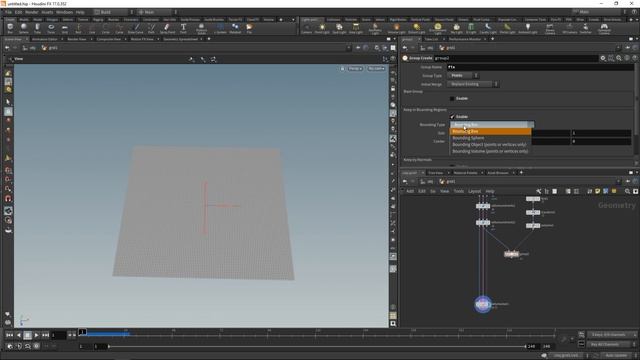Select the L-System shelf tool
This screenshot has width=640, height=360.
[220, 28]
